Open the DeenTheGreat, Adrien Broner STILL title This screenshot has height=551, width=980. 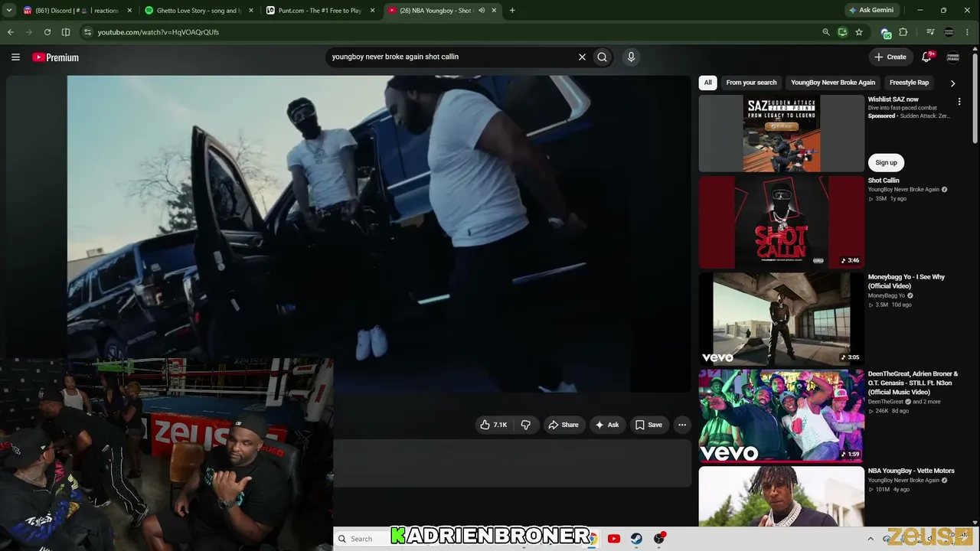coord(913,383)
